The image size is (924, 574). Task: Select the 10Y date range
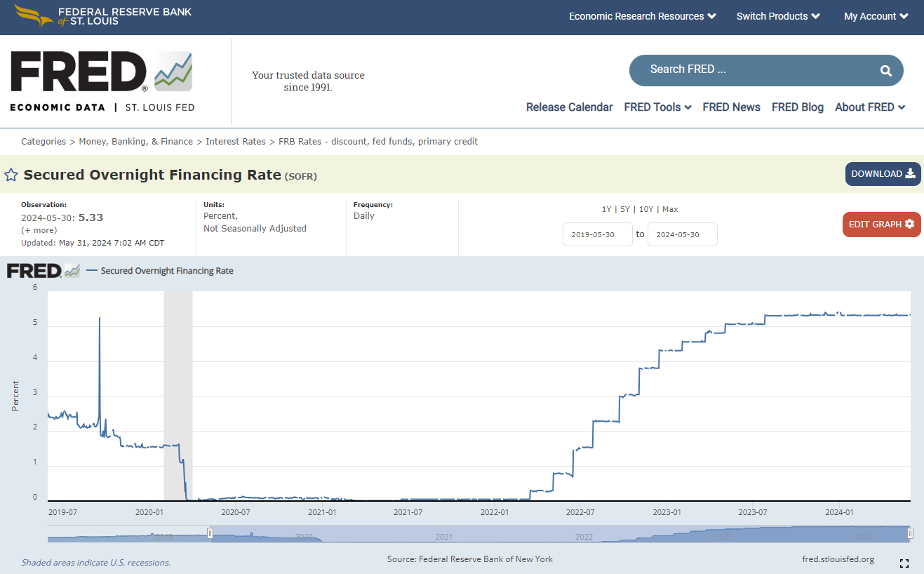pos(645,209)
